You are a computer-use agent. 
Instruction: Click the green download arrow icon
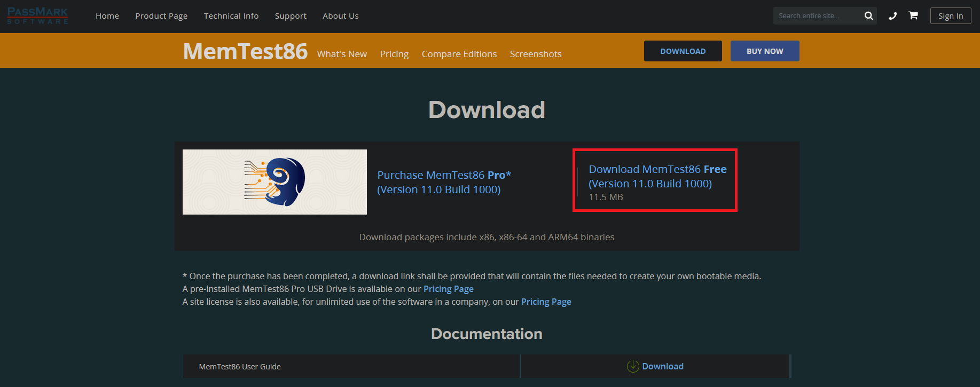pyautogui.click(x=633, y=366)
